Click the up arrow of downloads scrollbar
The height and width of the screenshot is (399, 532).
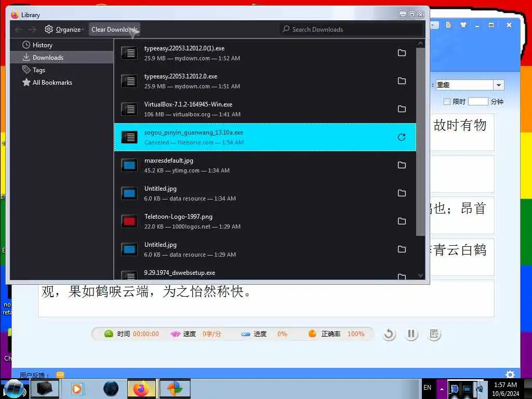420,44
